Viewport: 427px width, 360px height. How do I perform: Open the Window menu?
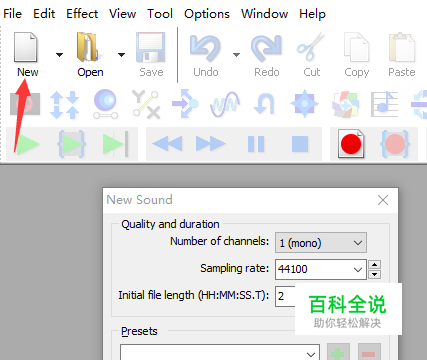(264, 14)
